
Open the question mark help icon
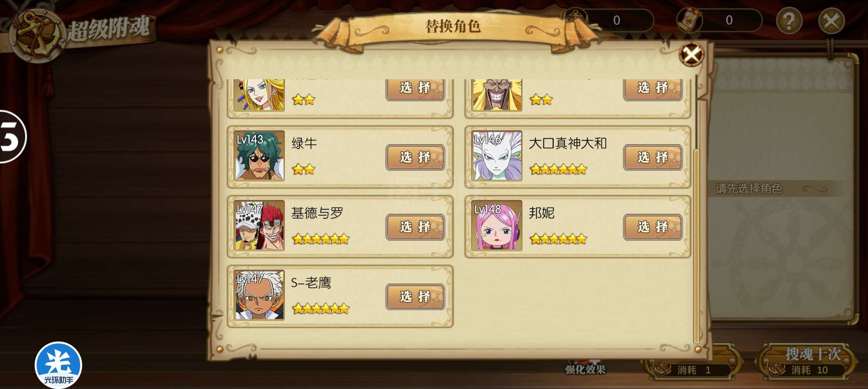pyautogui.click(x=789, y=21)
